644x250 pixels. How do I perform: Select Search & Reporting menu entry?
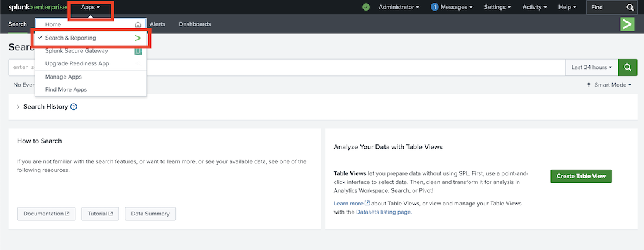click(91, 38)
